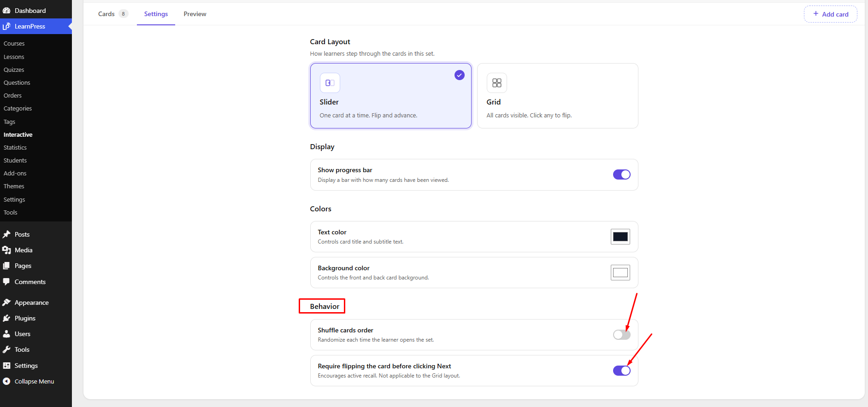Click the Dashboard gauge icon
The width and height of the screenshot is (868, 407).
[6, 11]
